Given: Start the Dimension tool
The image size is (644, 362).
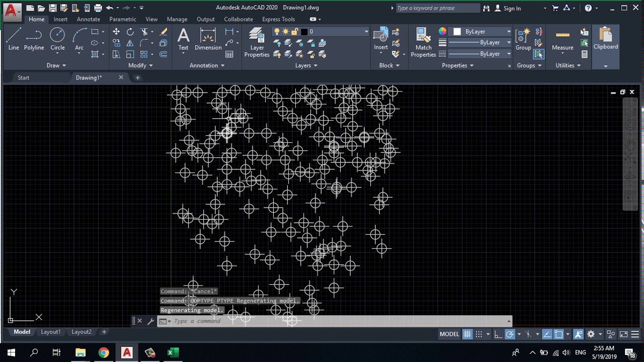Looking at the screenshot, I should click(208, 39).
